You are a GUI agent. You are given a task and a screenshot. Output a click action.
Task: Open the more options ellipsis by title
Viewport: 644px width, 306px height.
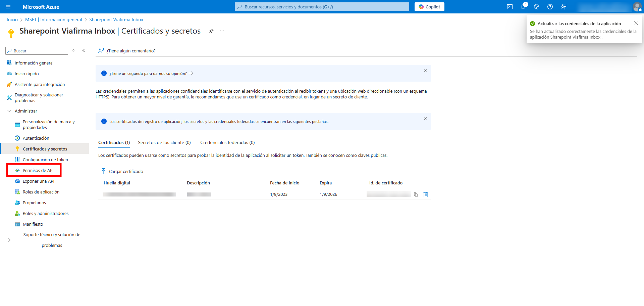222,31
